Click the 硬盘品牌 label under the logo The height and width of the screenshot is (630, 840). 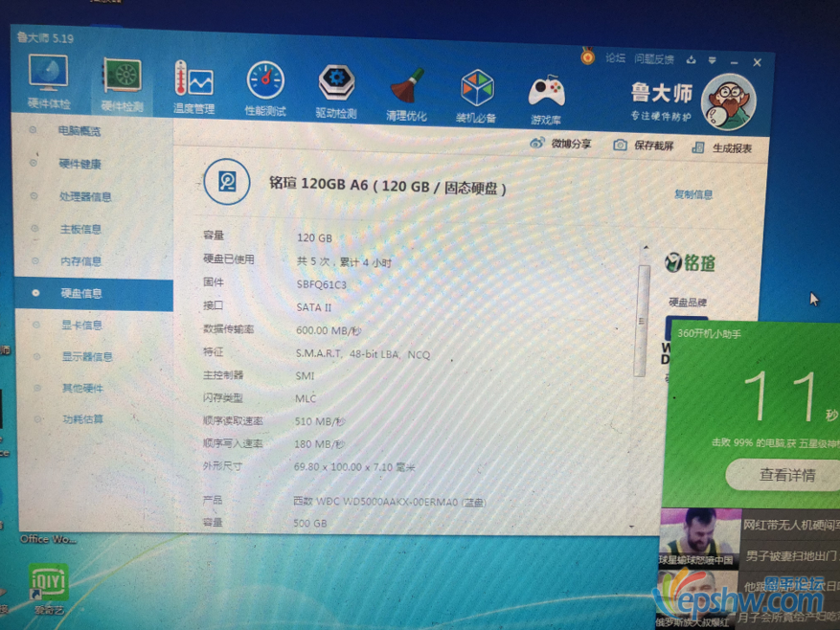tap(688, 303)
